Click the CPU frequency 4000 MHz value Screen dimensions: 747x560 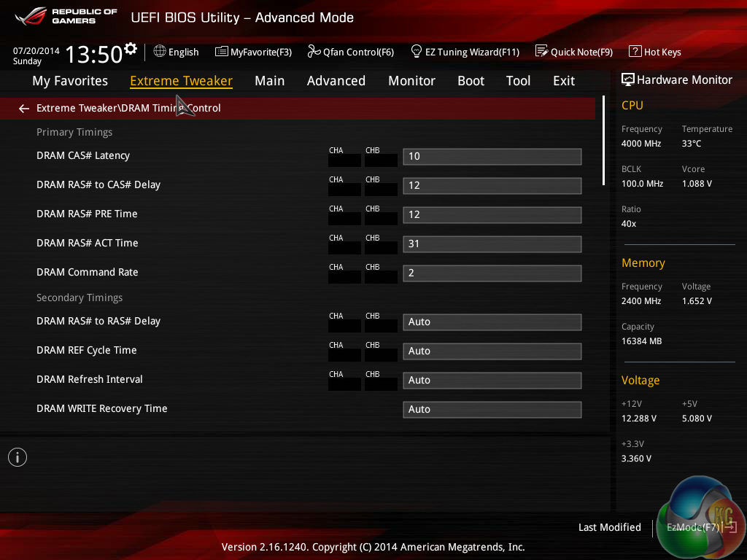click(640, 144)
